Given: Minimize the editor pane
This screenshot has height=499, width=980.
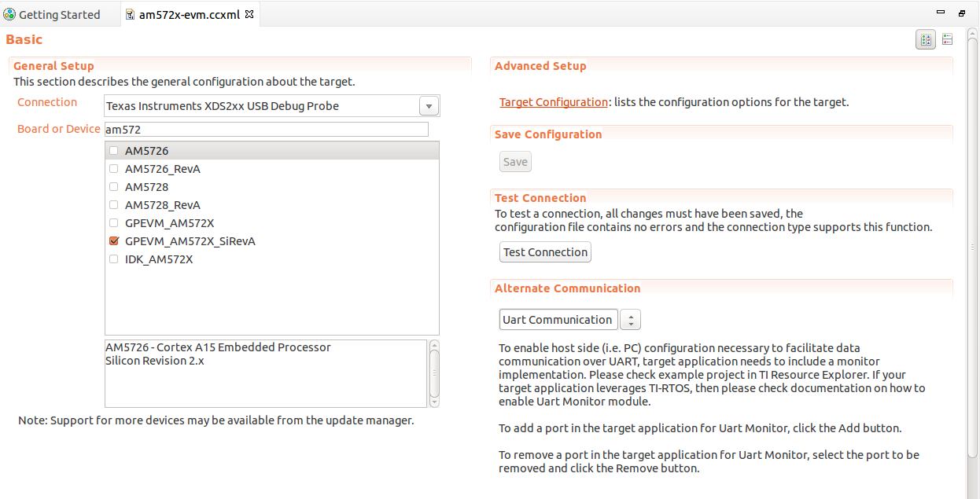Looking at the screenshot, I should pyautogui.click(x=941, y=13).
